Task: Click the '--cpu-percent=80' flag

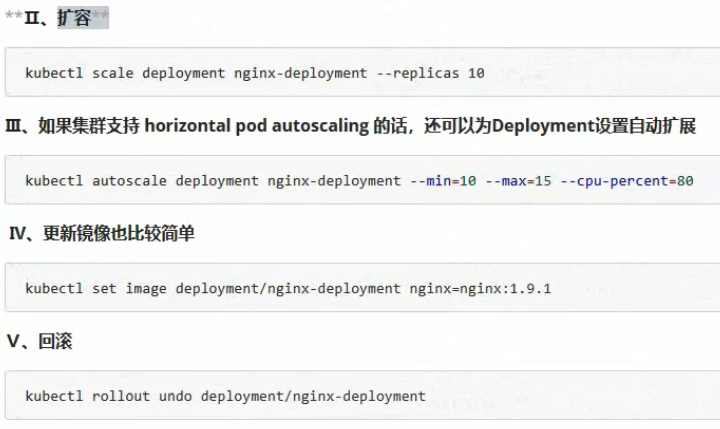Action: coord(627,181)
